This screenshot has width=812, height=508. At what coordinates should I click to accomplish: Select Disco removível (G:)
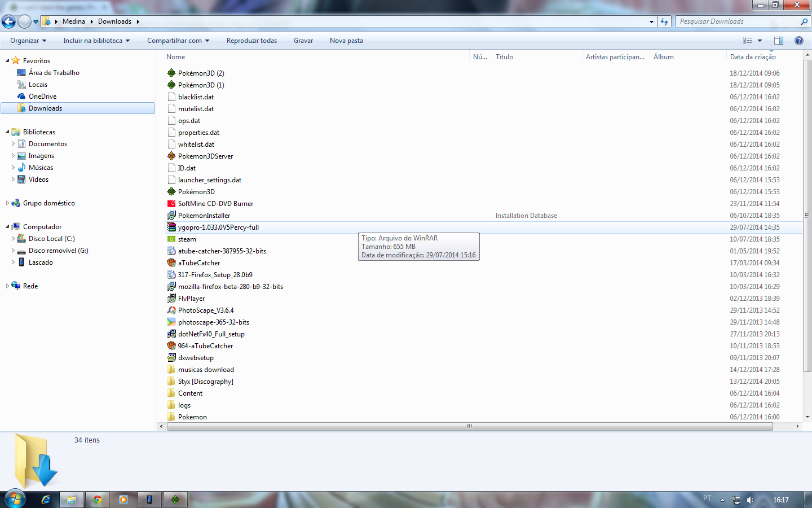pos(58,251)
